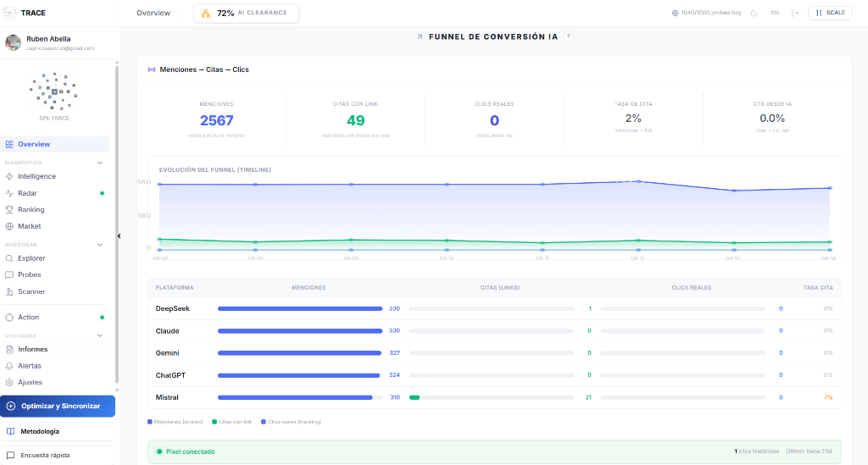The width and height of the screenshot is (868, 465).
Task: Click the logout arrow icon
Action: (x=795, y=13)
